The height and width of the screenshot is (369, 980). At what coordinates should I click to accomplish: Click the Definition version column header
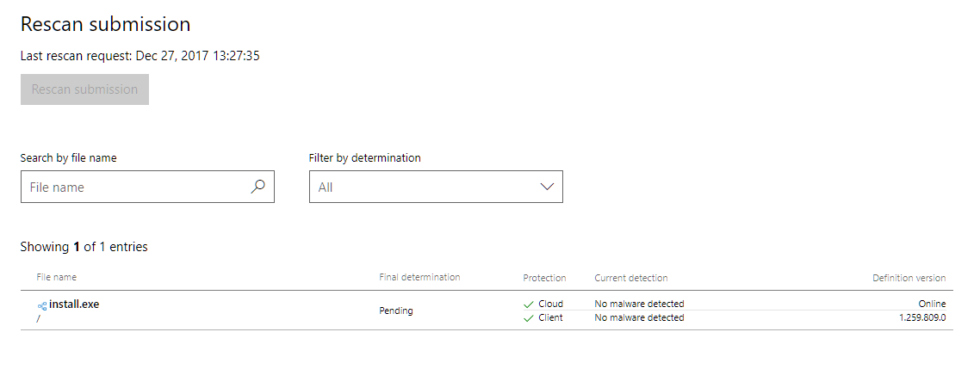pyautogui.click(x=909, y=278)
